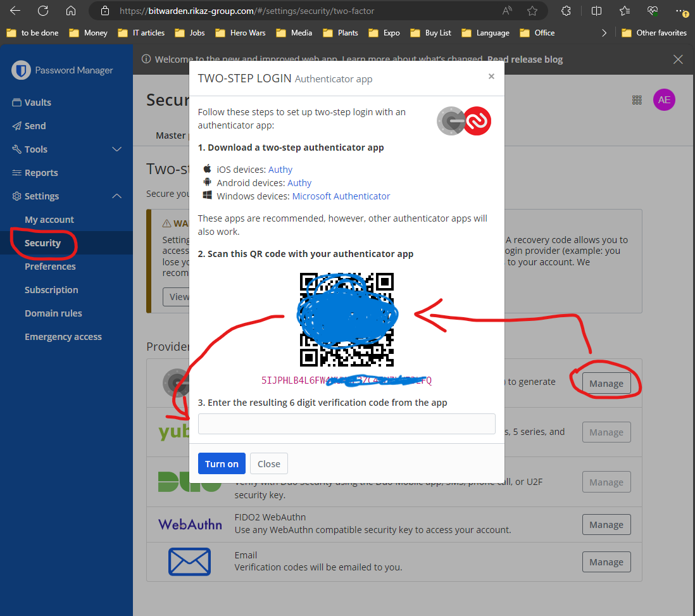This screenshot has width=695, height=616.
Task: Open the Microsoft Authenticator link
Action: click(341, 196)
